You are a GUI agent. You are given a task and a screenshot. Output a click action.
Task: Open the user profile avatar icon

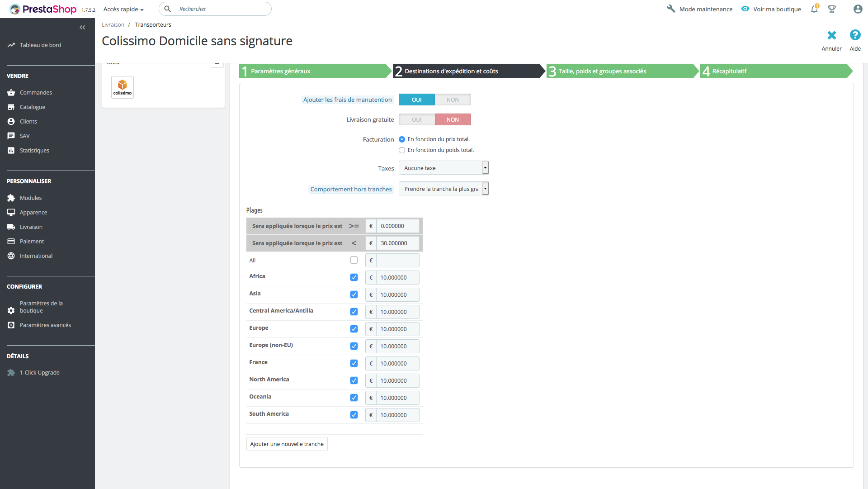click(x=858, y=9)
